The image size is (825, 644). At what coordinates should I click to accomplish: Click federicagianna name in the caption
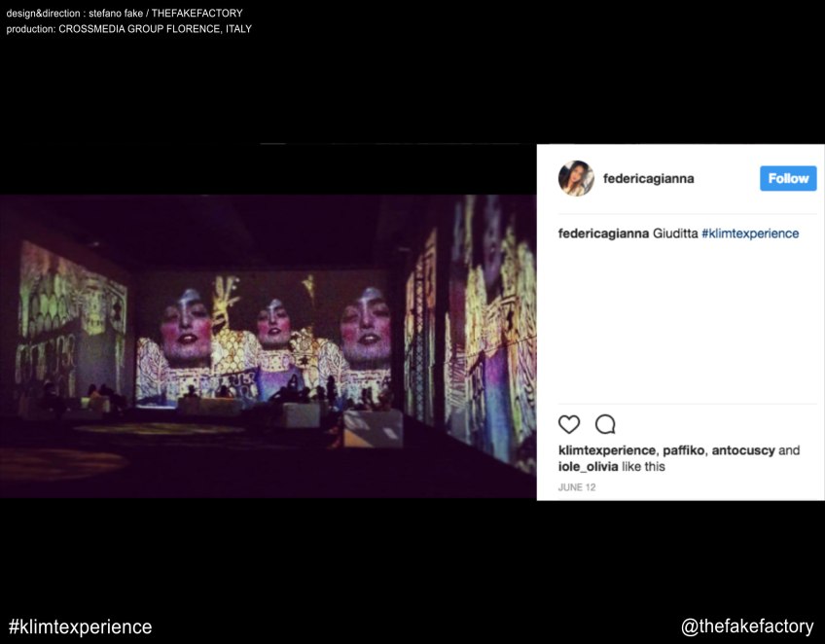pyautogui.click(x=603, y=233)
